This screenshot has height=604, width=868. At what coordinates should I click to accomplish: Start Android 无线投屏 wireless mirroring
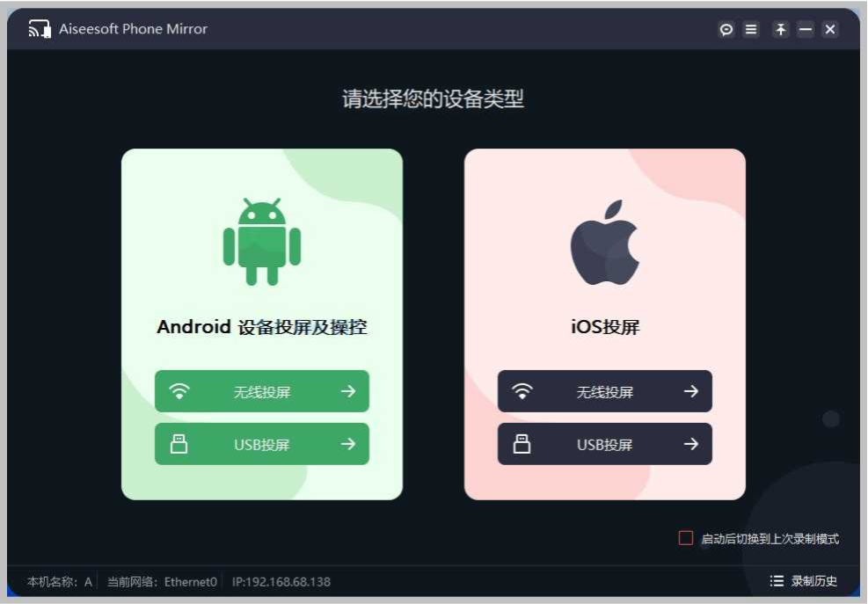pyautogui.click(x=262, y=391)
